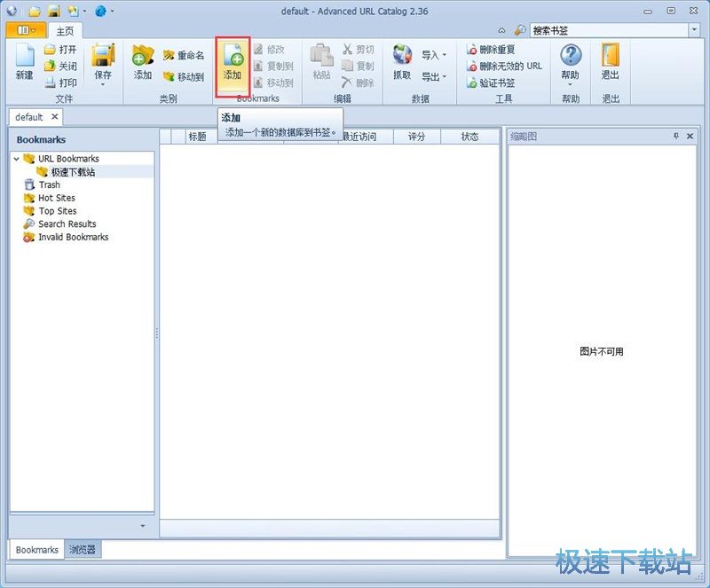Screen dimensions: 710x588
Task: Sort by the 评分 column header
Action: 416,137
